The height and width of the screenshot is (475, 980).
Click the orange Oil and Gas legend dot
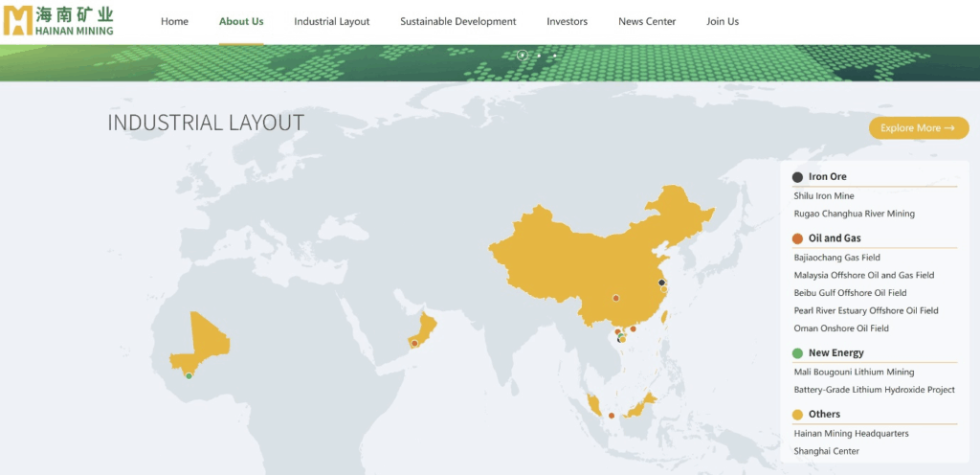(797, 238)
